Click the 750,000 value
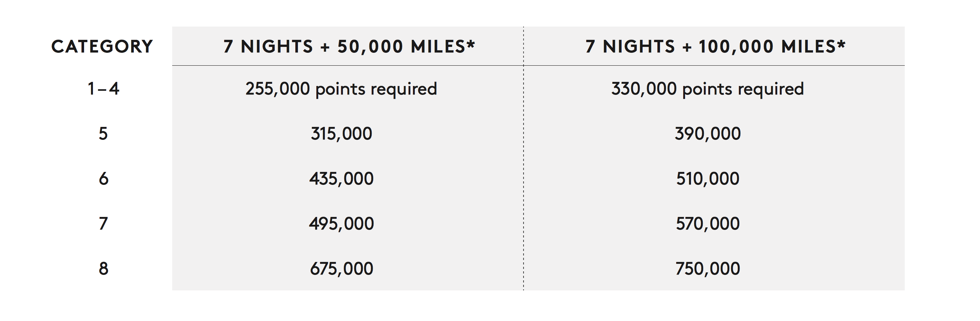 coord(708,269)
